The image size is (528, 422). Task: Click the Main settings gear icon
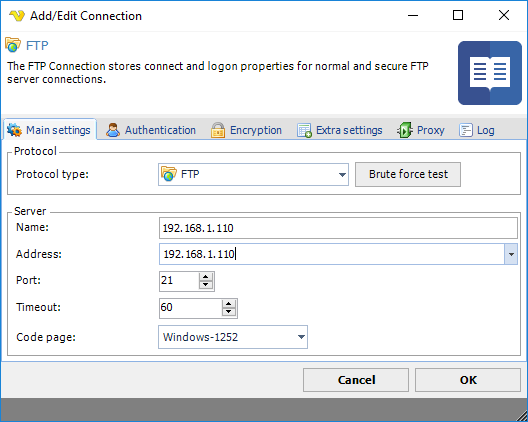coord(14,130)
